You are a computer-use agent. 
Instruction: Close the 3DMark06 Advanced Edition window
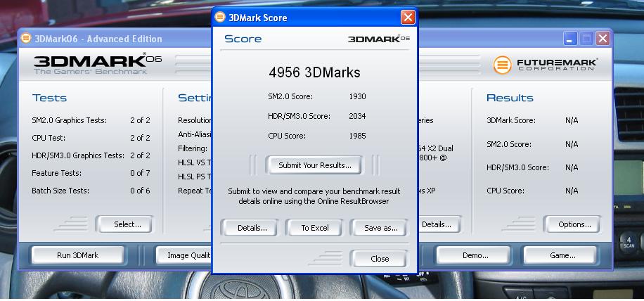603,39
